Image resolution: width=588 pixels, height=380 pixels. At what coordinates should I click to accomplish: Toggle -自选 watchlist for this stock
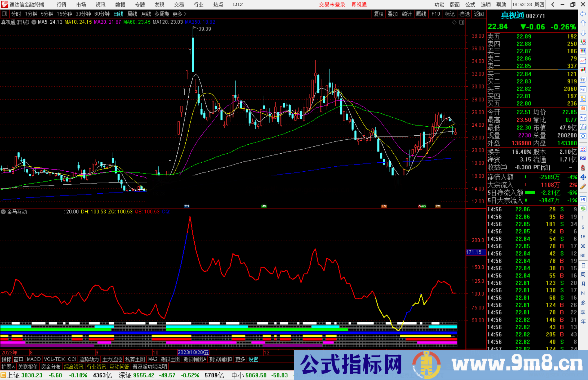(x=464, y=14)
